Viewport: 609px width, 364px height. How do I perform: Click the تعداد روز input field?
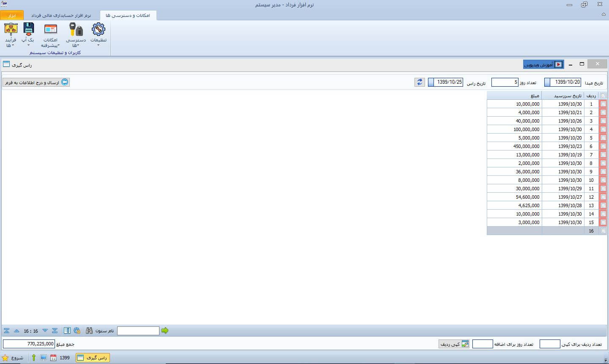pyautogui.click(x=505, y=82)
